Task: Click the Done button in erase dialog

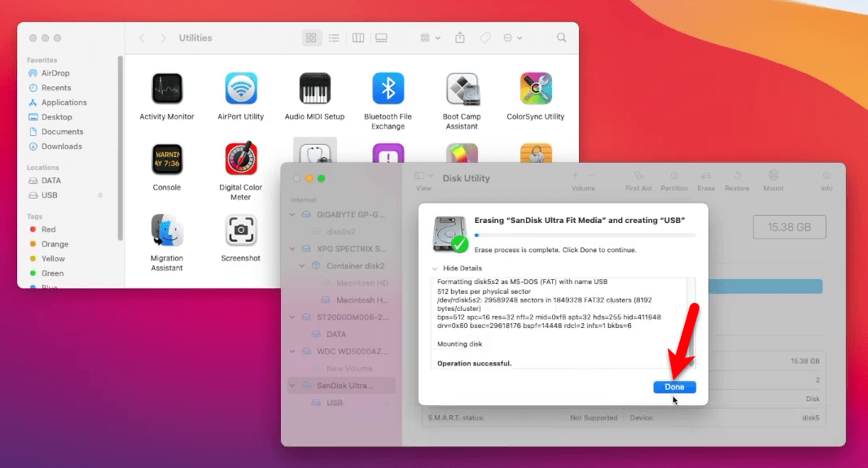Action: [x=674, y=387]
